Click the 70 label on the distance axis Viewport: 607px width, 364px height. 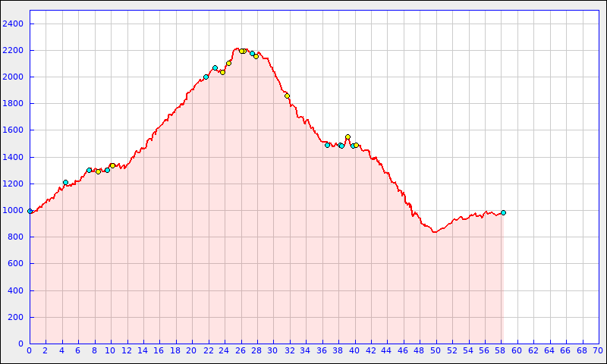(597, 350)
